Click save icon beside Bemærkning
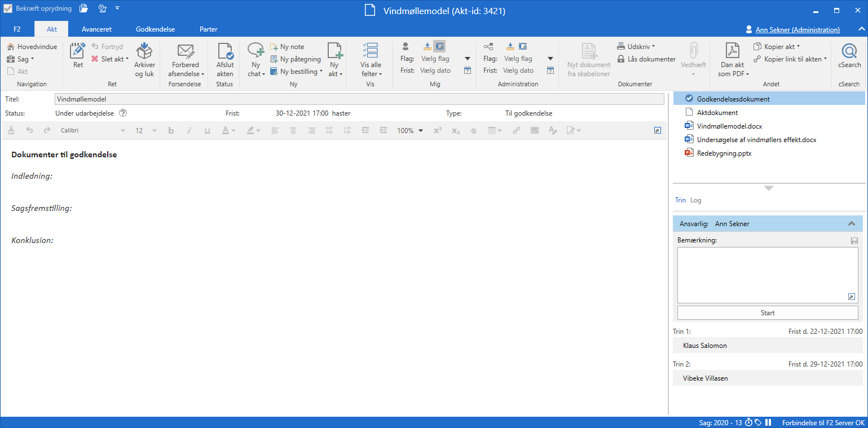 tap(854, 241)
